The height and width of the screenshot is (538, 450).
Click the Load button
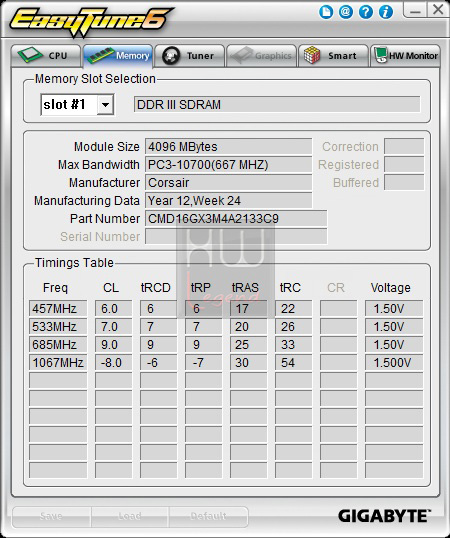(x=130, y=516)
